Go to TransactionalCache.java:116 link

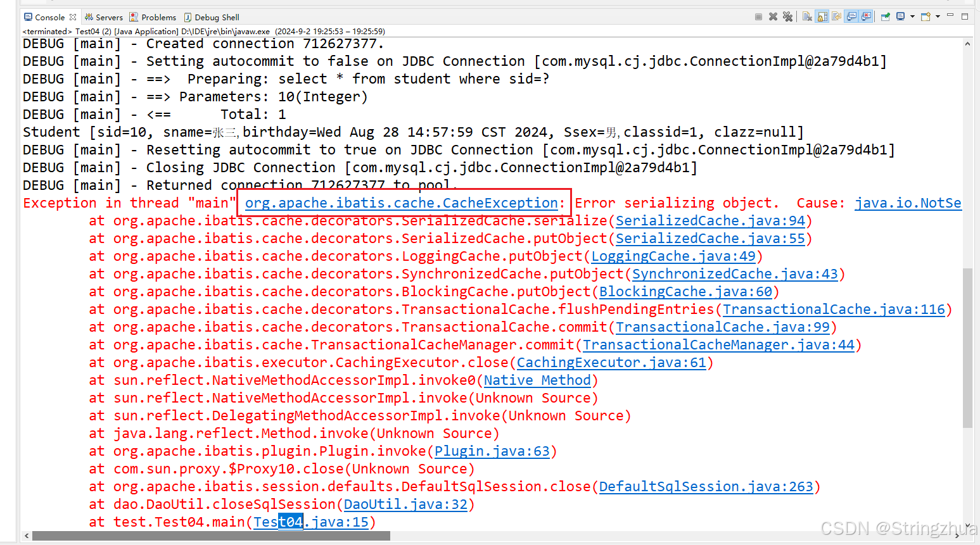(x=834, y=310)
